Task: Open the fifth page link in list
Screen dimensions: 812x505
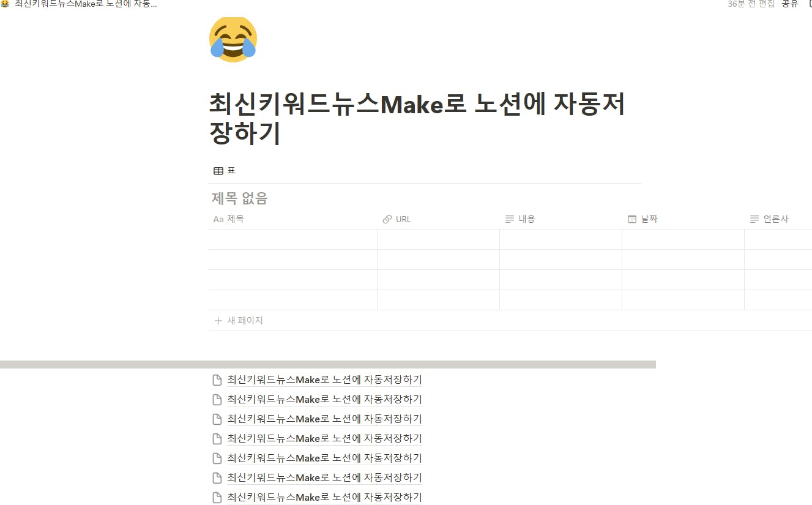Action: [x=324, y=458]
